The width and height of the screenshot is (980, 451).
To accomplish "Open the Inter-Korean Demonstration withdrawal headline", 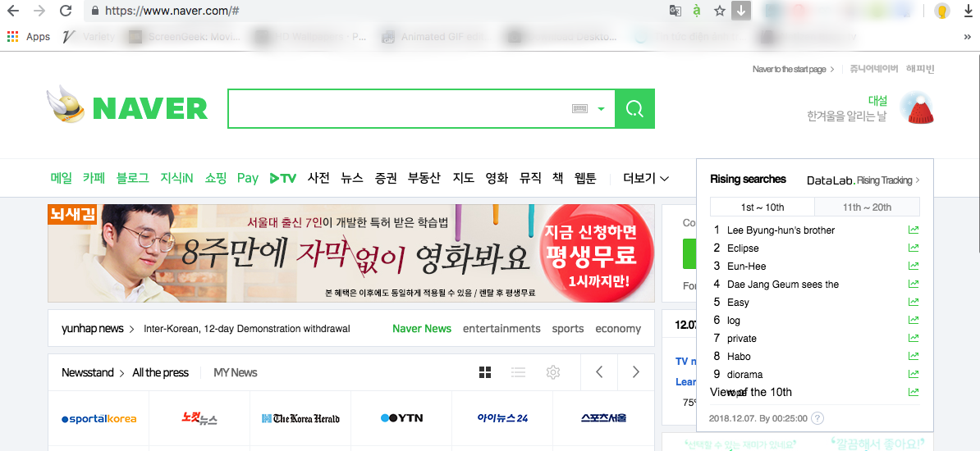I will pyautogui.click(x=247, y=329).
